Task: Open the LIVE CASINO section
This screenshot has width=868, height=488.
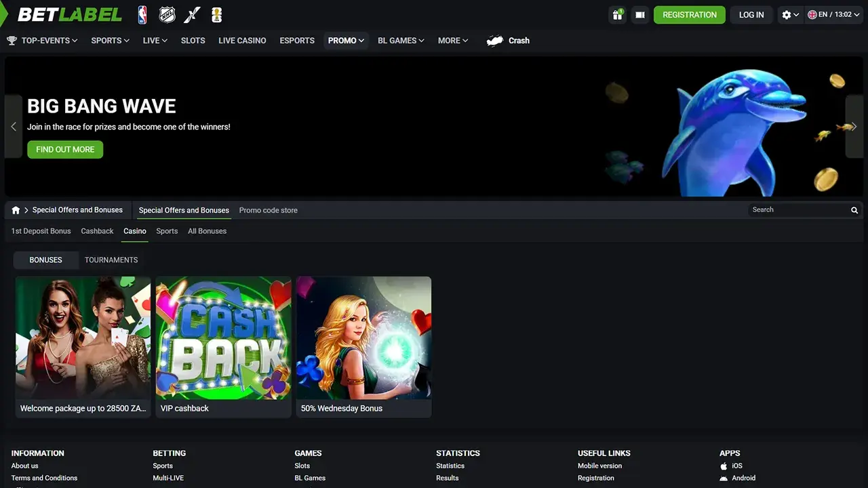Action: (242, 41)
